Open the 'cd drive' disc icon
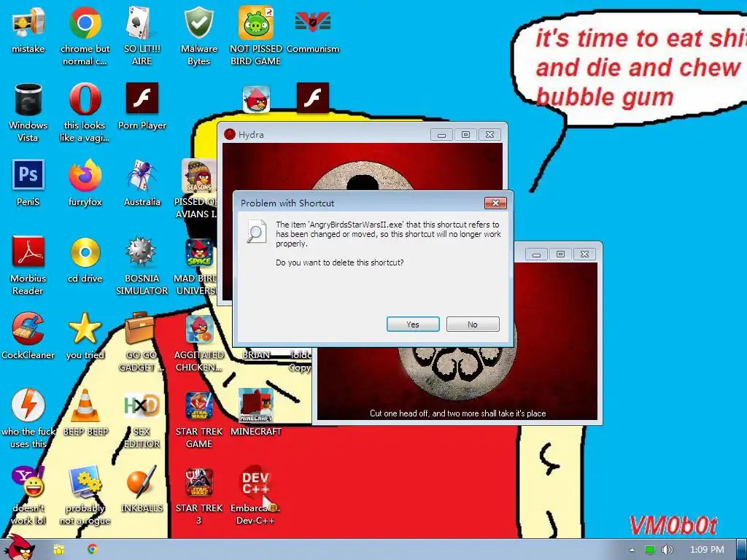 click(85, 260)
